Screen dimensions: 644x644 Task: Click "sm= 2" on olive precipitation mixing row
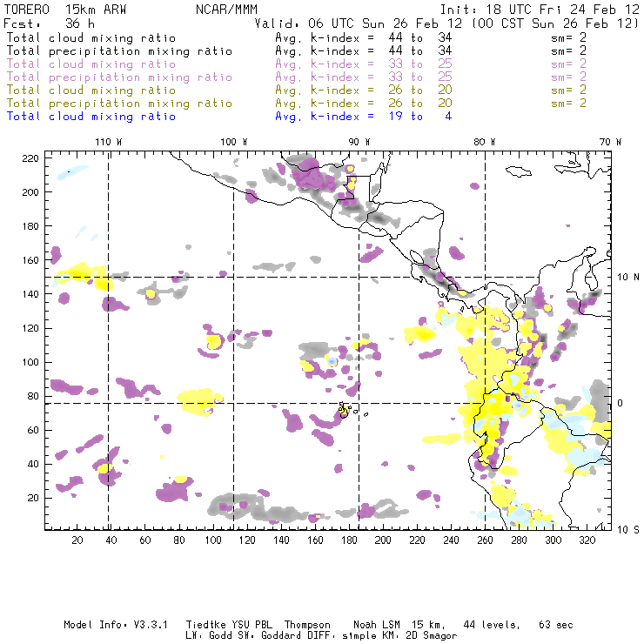point(569,104)
